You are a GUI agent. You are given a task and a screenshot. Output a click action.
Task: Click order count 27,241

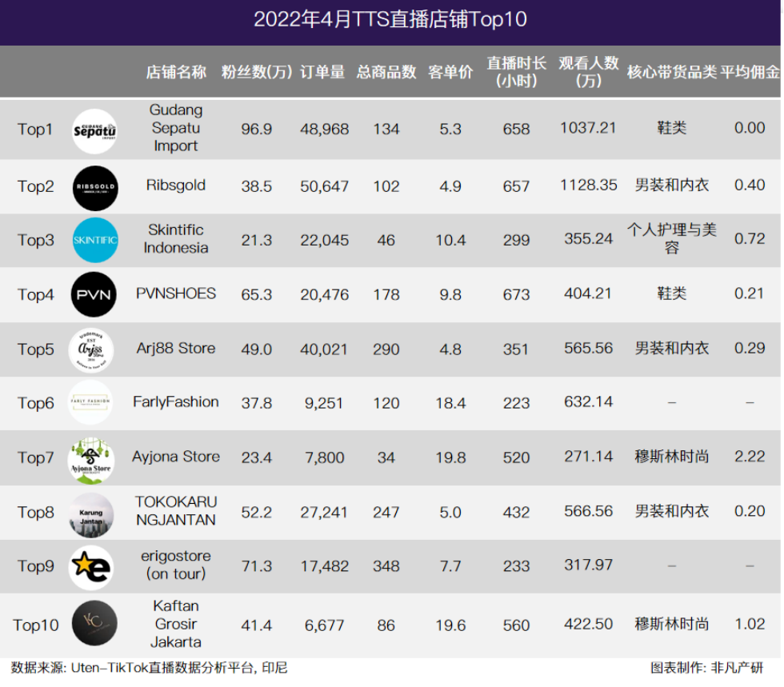pos(324,513)
